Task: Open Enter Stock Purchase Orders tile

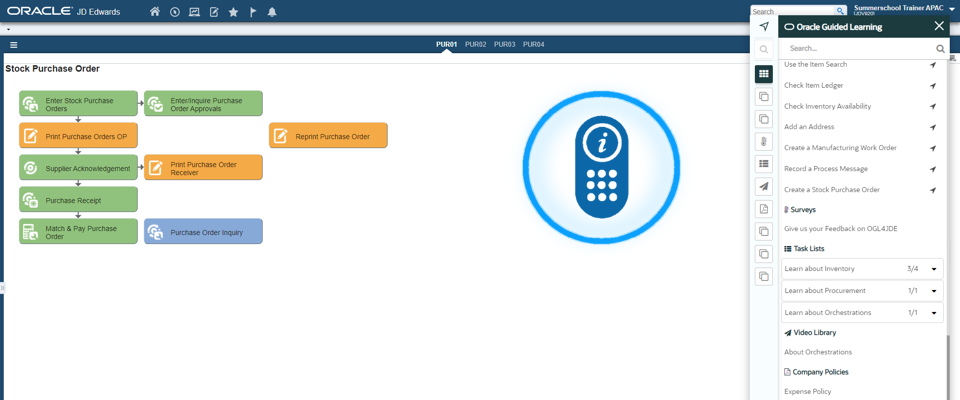Action: (x=78, y=104)
